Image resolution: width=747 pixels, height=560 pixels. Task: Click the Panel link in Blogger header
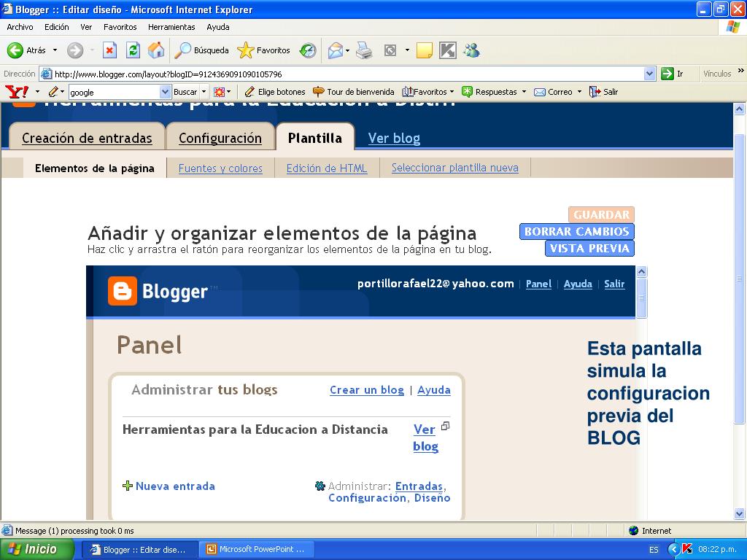539,284
